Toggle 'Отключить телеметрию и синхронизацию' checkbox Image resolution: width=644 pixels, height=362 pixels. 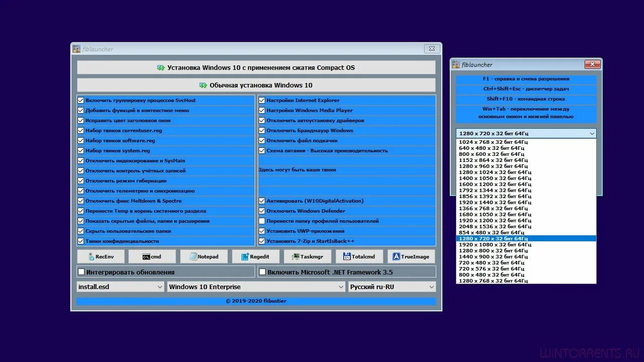point(81,191)
